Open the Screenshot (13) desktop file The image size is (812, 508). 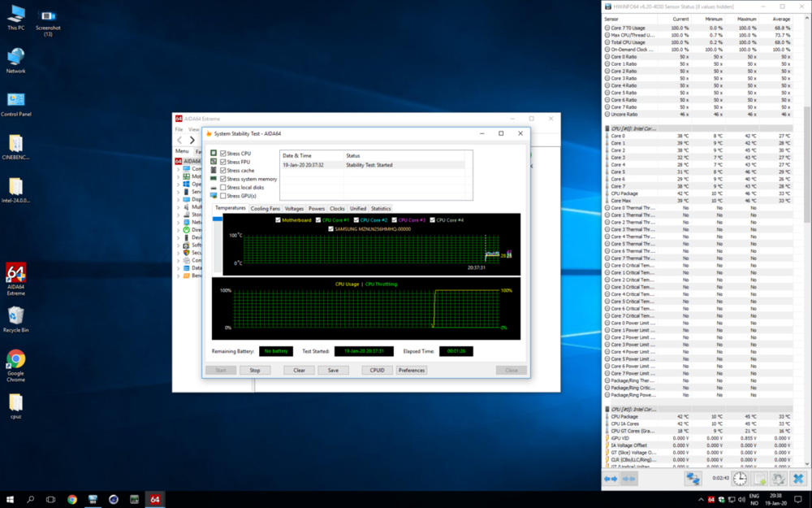pos(48,22)
